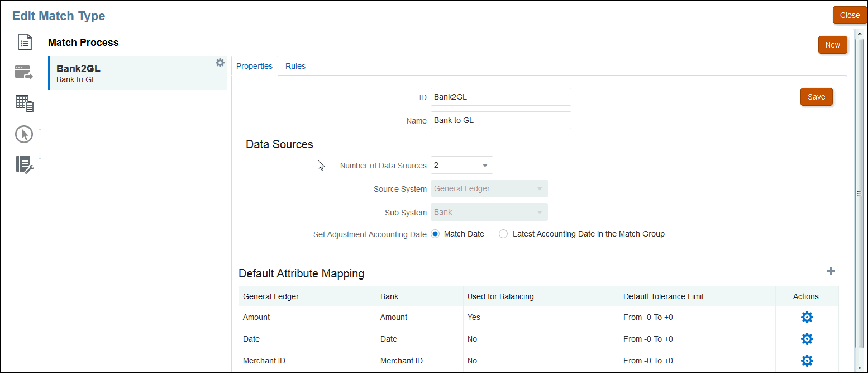Open the list with wrench sidebar icon
Viewport: 868px width, 373px height.
pyautogui.click(x=25, y=164)
